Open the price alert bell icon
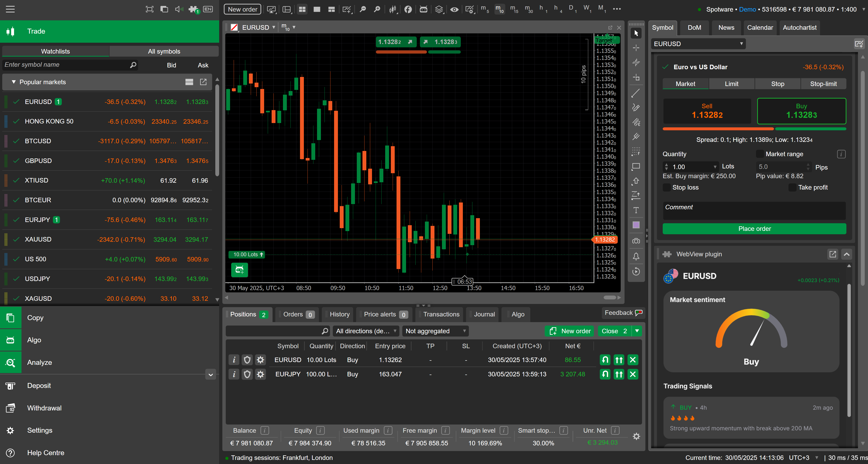The width and height of the screenshot is (868, 464). click(636, 257)
